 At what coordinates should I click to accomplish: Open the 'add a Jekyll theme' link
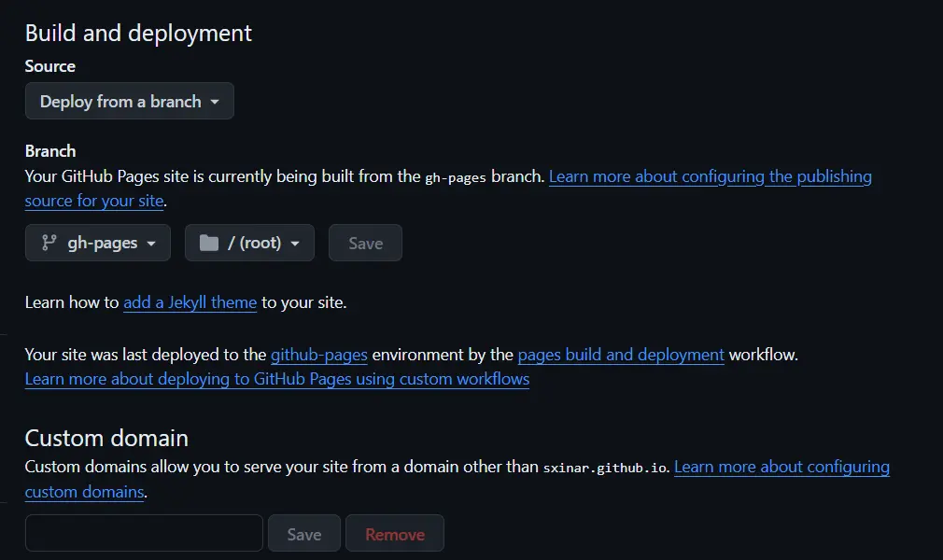[x=190, y=302]
